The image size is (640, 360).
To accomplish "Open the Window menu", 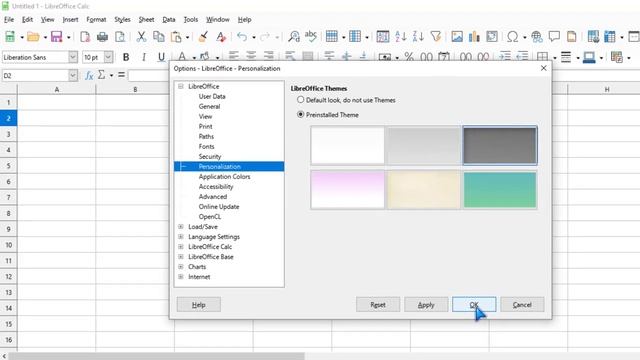I will click(218, 20).
